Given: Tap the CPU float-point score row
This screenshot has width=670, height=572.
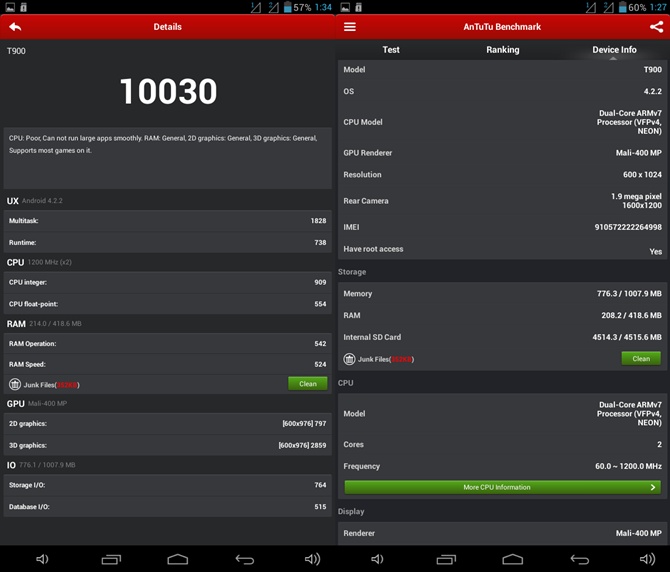Looking at the screenshot, I should (168, 304).
